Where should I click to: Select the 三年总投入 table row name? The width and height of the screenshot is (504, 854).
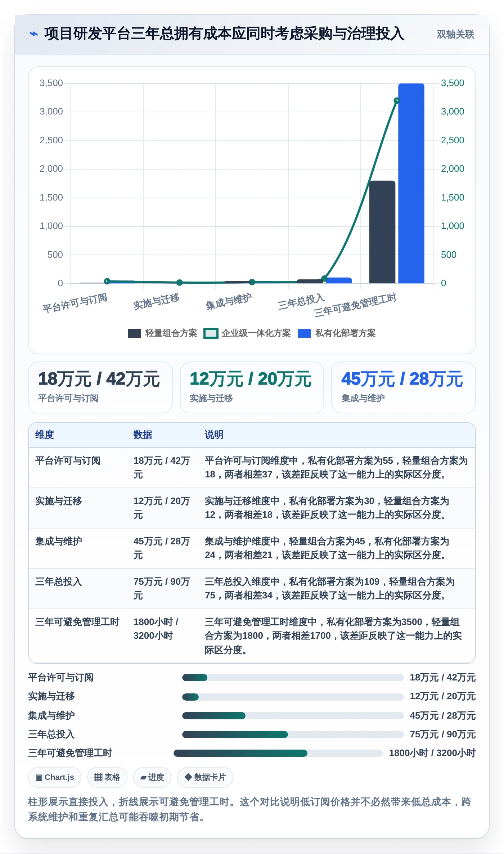(x=59, y=582)
